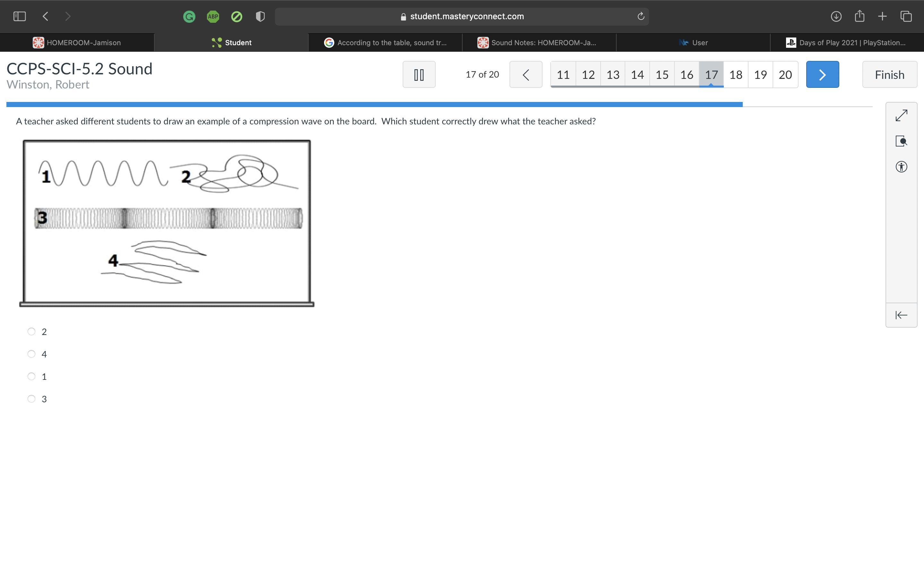Click the pause assessment icon
924x577 pixels.
(419, 74)
